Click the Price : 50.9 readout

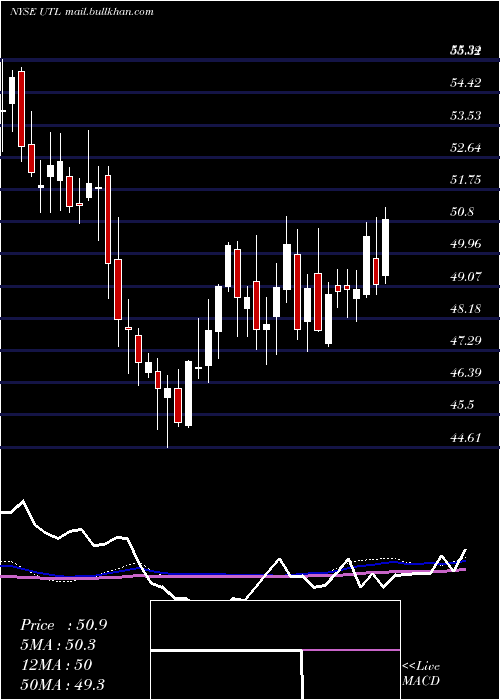[x=63, y=625]
